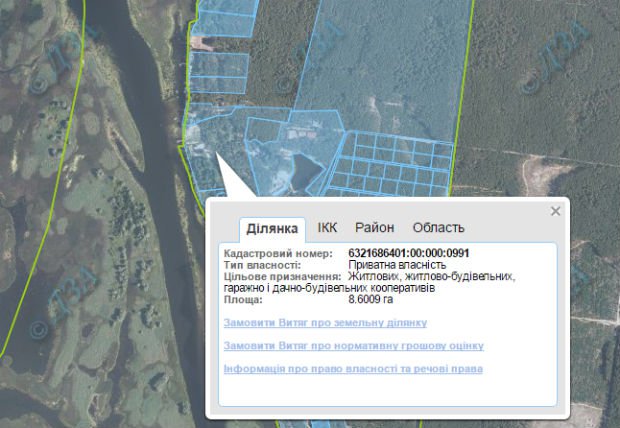Click the cadastral number 6321686401:00:000:0991
620x428 pixels.
(x=408, y=254)
